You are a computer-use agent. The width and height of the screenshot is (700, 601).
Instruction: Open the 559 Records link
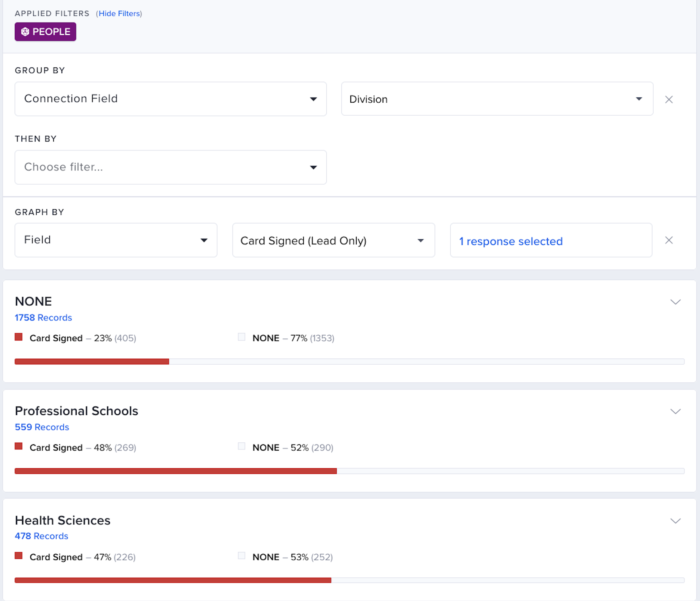pos(42,427)
